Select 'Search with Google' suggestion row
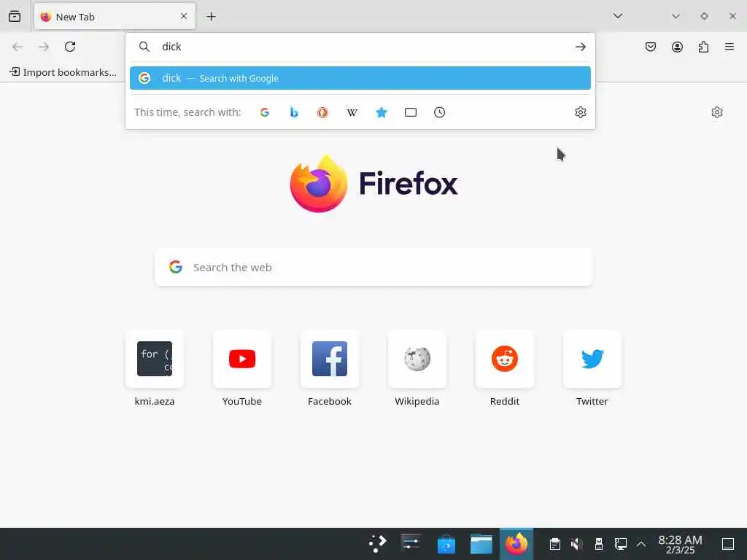The height and width of the screenshot is (560, 747). (360, 78)
